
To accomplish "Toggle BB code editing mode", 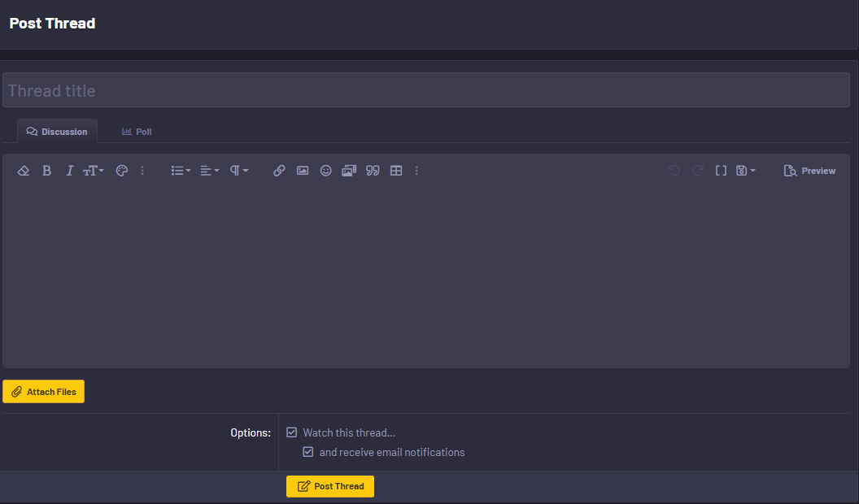I will [721, 171].
